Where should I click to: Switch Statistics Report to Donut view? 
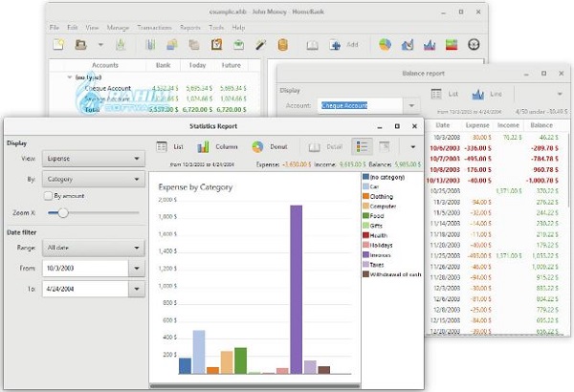tap(270, 147)
